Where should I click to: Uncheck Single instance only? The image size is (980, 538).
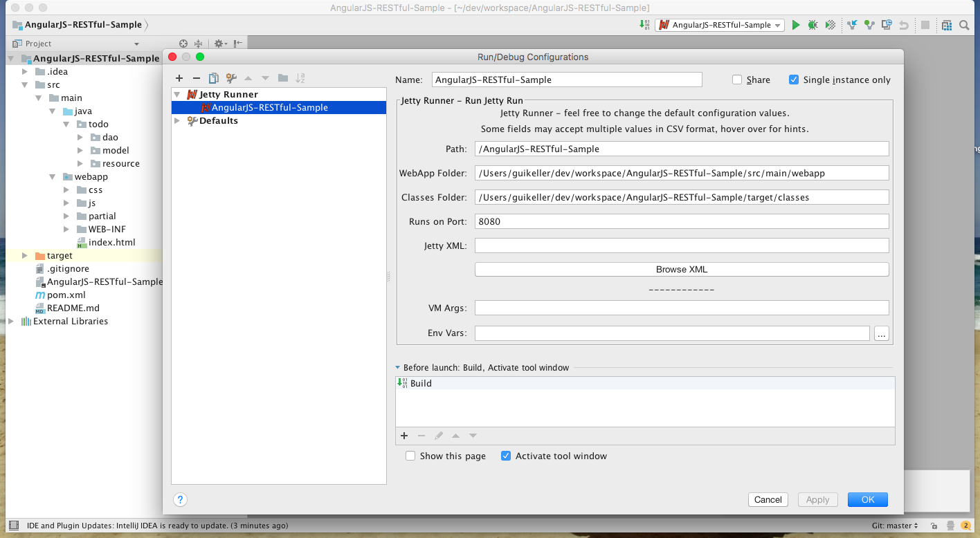coord(794,80)
